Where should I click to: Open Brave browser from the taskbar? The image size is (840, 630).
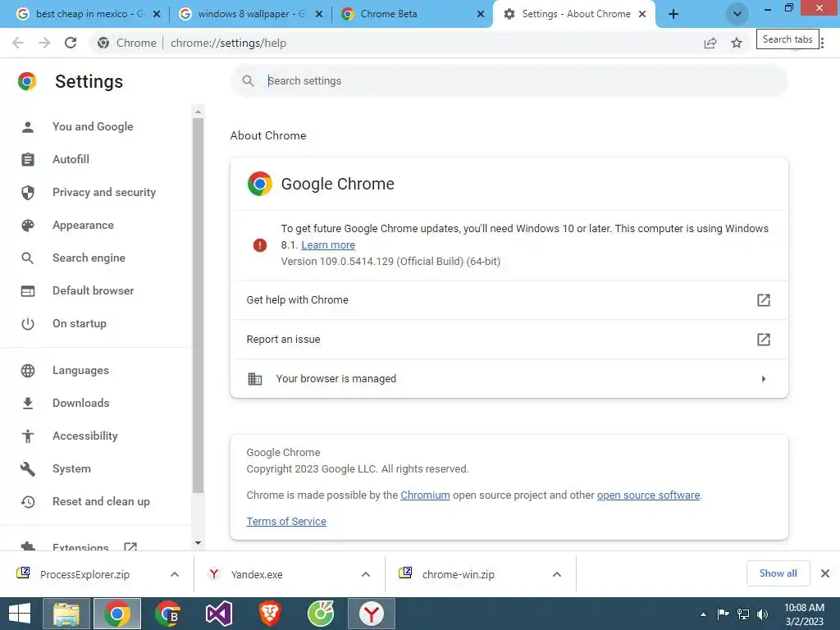[x=270, y=614]
